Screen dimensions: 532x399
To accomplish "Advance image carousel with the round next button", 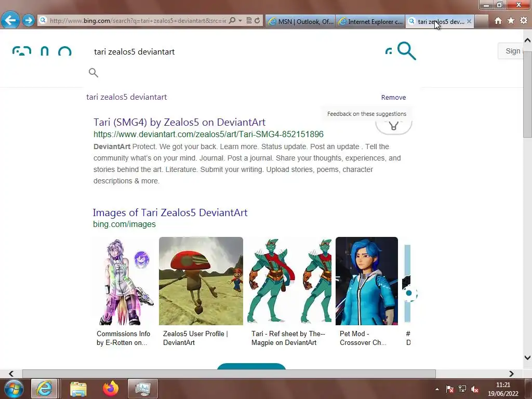I will pyautogui.click(x=409, y=293).
